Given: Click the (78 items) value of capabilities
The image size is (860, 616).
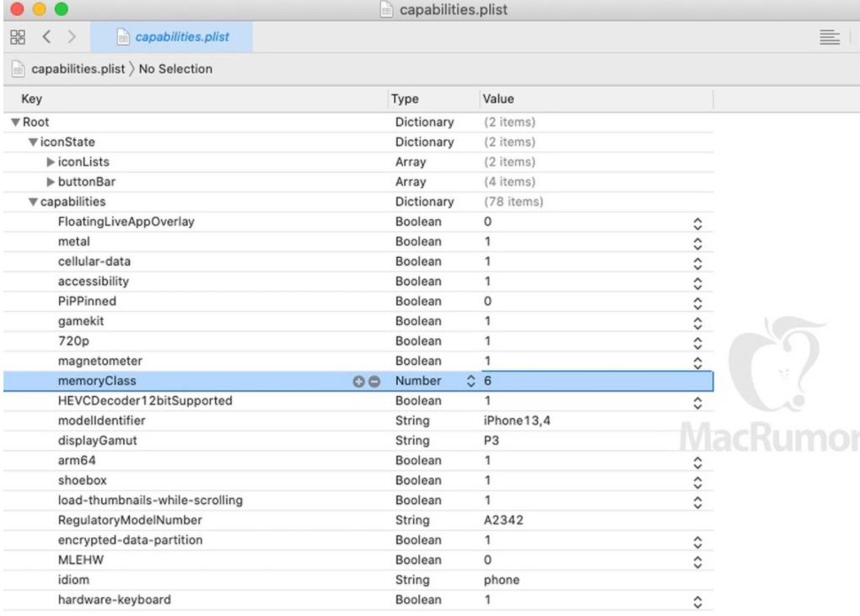Looking at the screenshot, I should (513, 201).
